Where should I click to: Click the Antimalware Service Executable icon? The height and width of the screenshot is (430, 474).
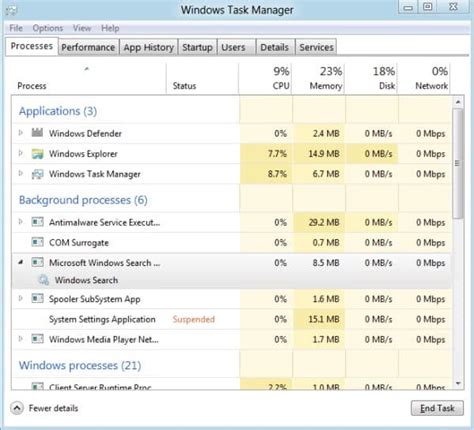(x=37, y=222)
